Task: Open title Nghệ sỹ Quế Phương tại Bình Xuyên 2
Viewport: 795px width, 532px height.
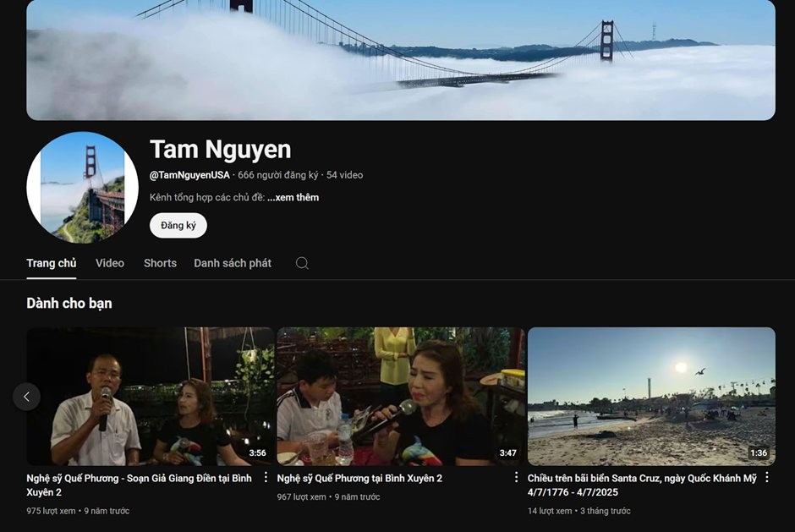Action: tap(359, 478)
